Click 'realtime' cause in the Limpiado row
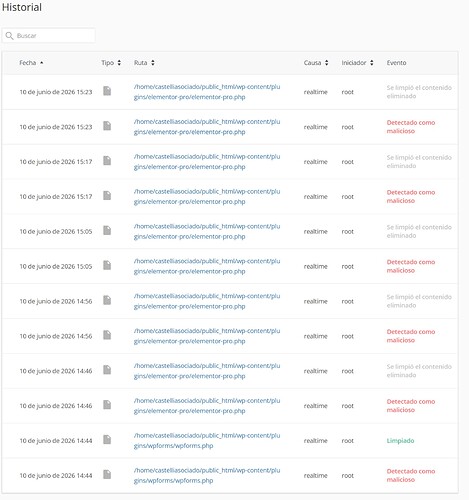Image resolution: width=469 pixels, height=500 pixels. point(316,441)
